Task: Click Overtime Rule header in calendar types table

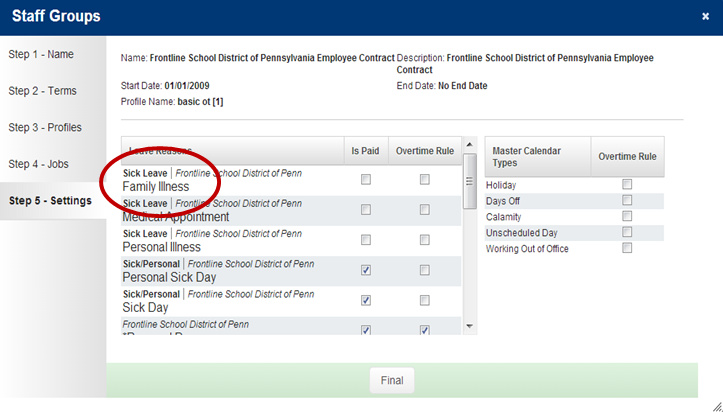Action: pos(627,157)
